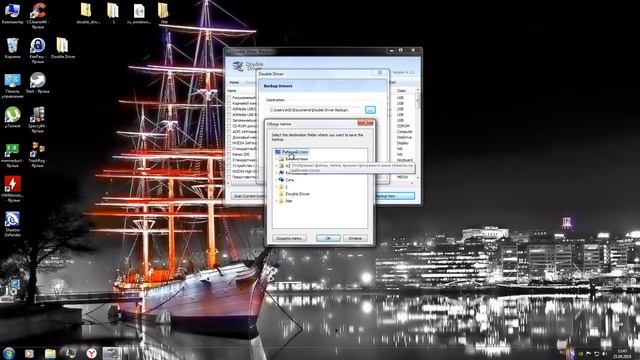Click the volume icon in system tray
The width and height of the screenshot is (640, 360).
tap(604, 354)
